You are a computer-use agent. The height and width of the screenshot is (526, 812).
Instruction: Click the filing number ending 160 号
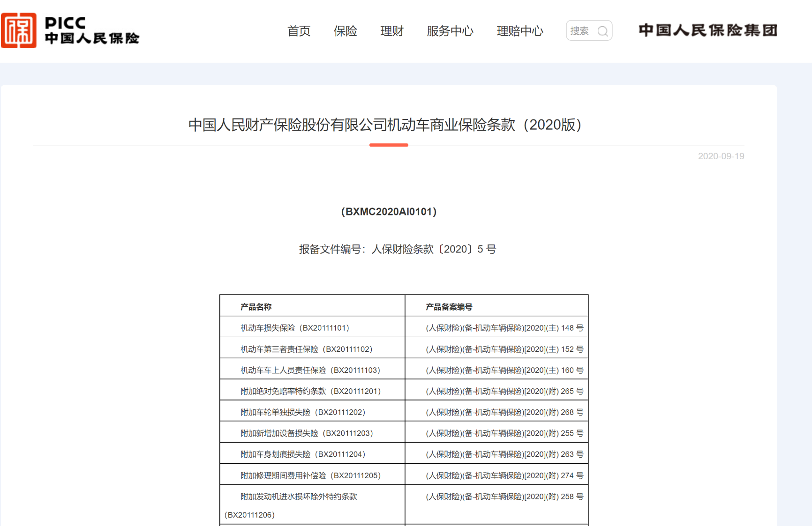pyautogui.click(x=504, y=370)
